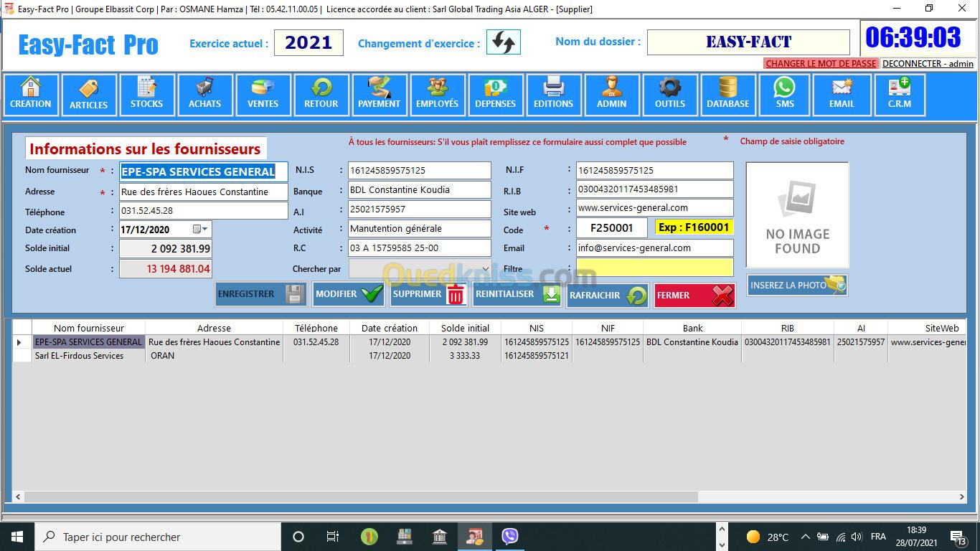Screen dimensions: 980x551
Task: Open Viber from the Windows taskbar
Action: 510,537
